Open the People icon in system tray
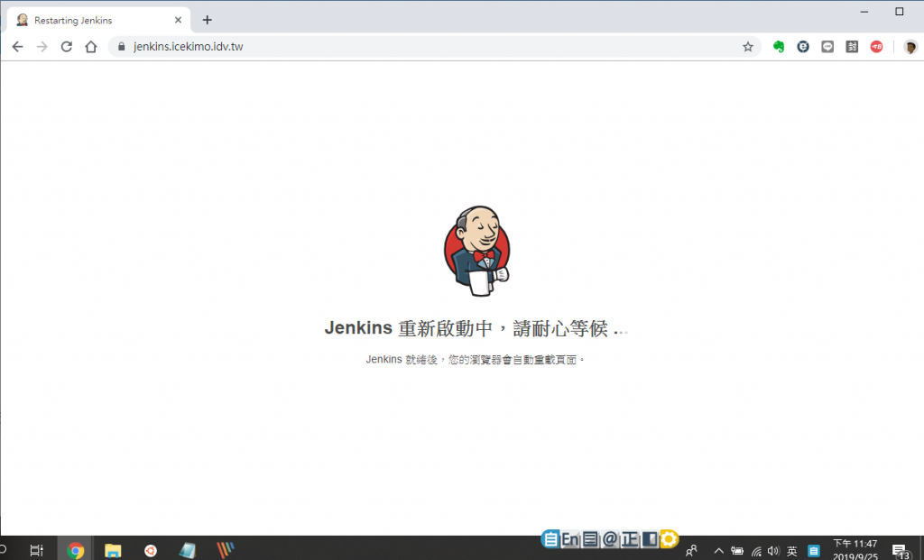This screenshot has height=560, width=924. click(x=692, y=551)
